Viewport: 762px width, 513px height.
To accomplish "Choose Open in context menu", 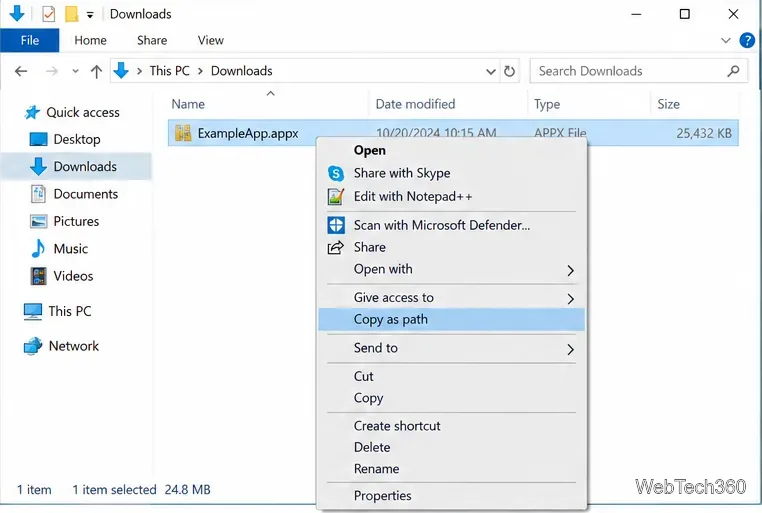I will pos(451,151).
